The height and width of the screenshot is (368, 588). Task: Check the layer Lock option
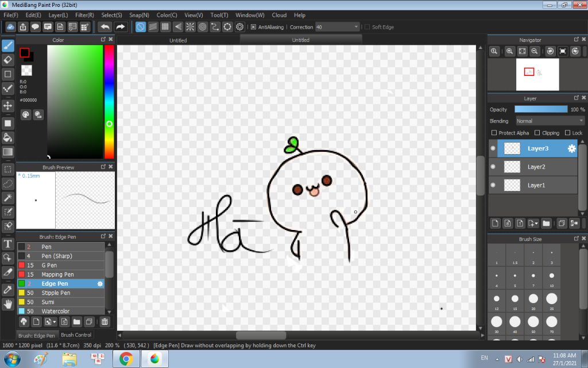(567, 133)
